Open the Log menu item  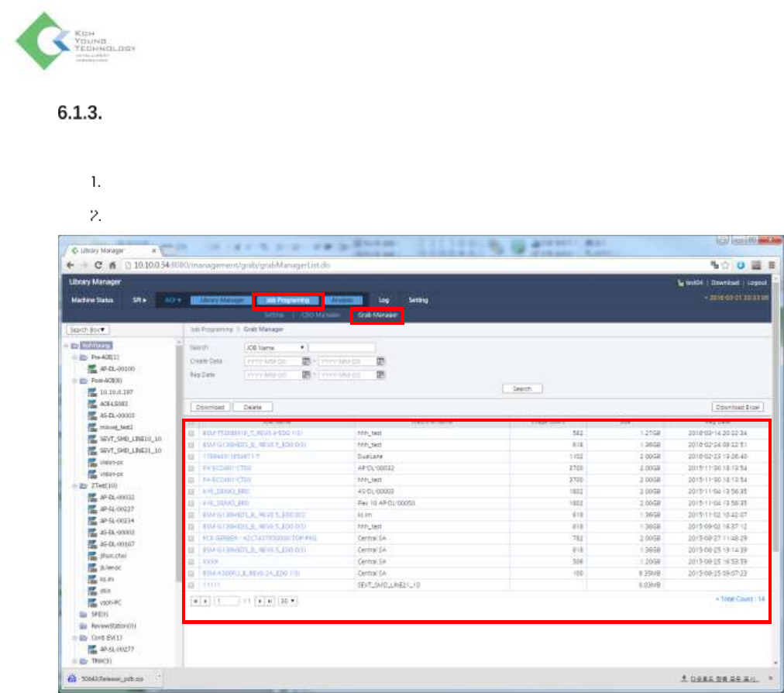pyautogui.click(x=384, y=300)
